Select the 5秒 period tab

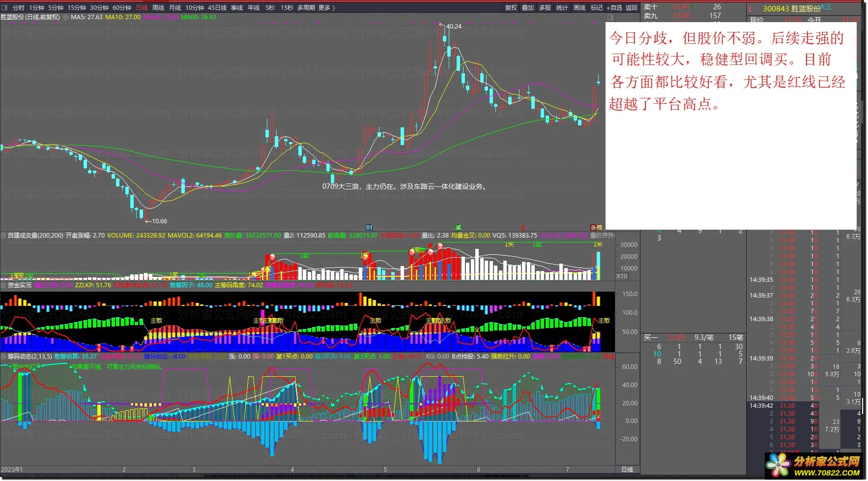coord(270,8)
